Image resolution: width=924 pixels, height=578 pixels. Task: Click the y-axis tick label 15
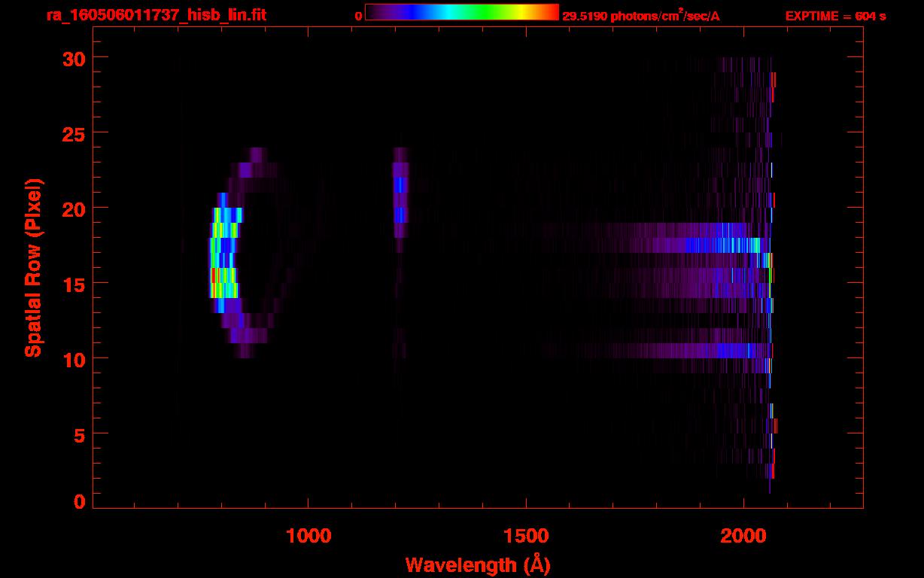tap(73, 284)
